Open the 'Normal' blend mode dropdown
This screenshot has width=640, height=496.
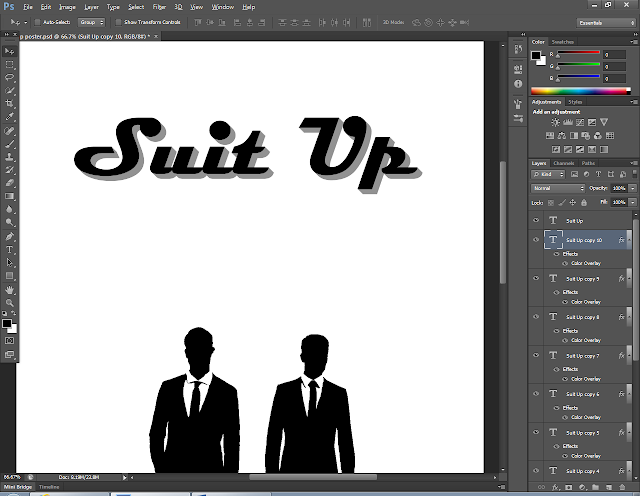(x=558, y=188)
